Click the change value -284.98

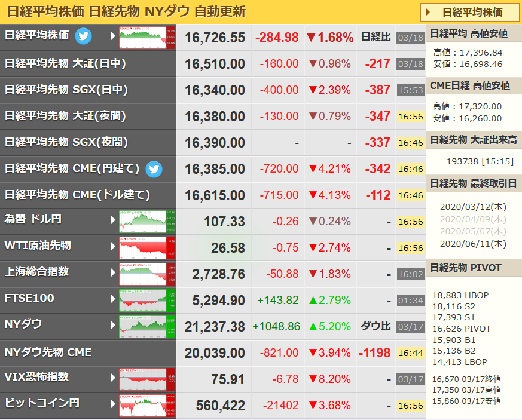click(x=277, y=37)
